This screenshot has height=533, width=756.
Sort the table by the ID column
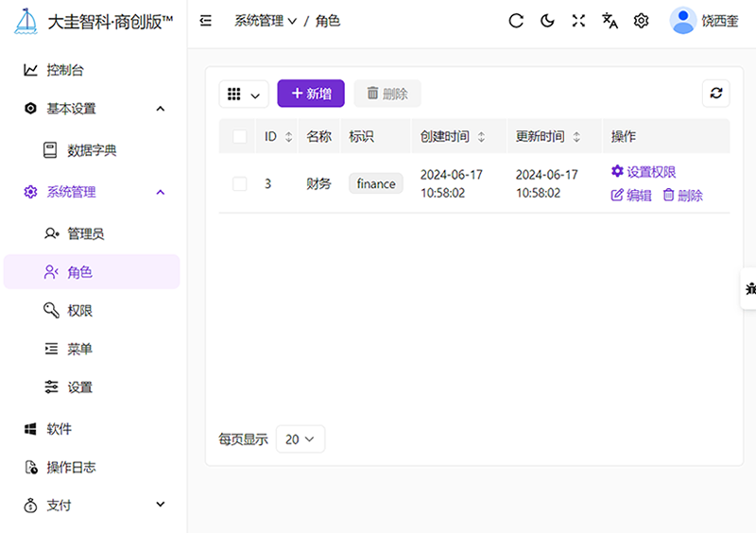click(x=288, y=137)
